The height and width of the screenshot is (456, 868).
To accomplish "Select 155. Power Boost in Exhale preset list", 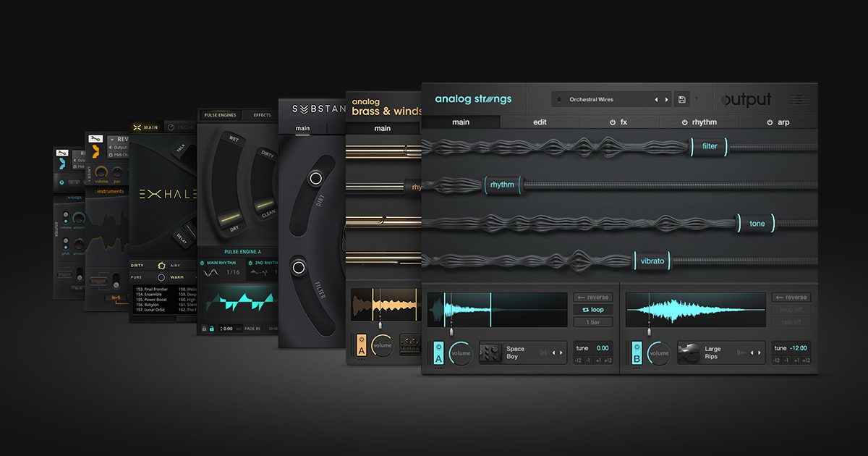I will click(152, 299).
